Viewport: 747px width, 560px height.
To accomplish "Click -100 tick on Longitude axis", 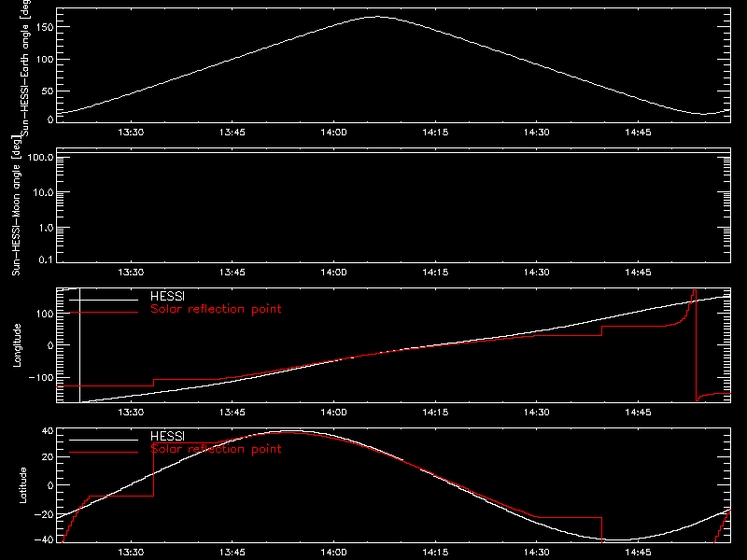I will pos(41,377).
